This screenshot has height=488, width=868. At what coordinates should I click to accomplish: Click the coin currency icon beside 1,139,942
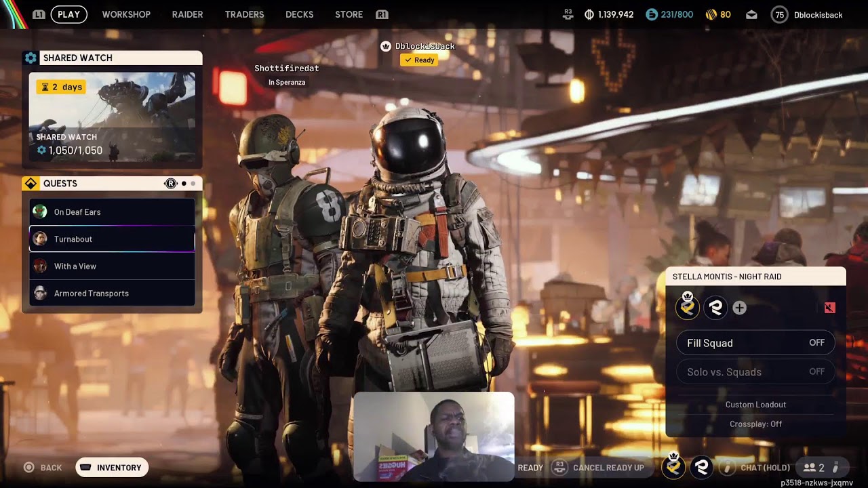pyautogui.click(x=589, y=14)
